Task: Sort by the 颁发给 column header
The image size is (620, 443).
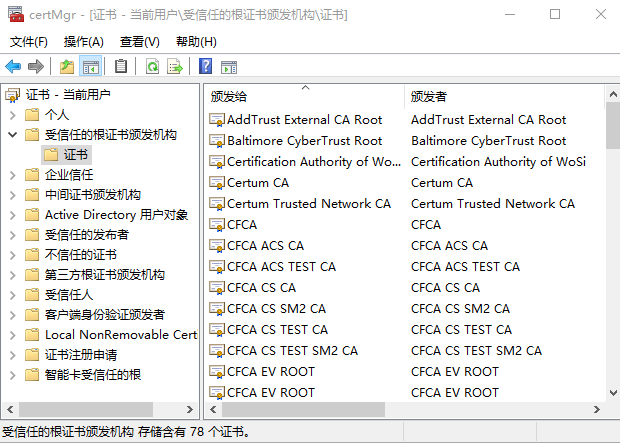Action: coord(300,97)
